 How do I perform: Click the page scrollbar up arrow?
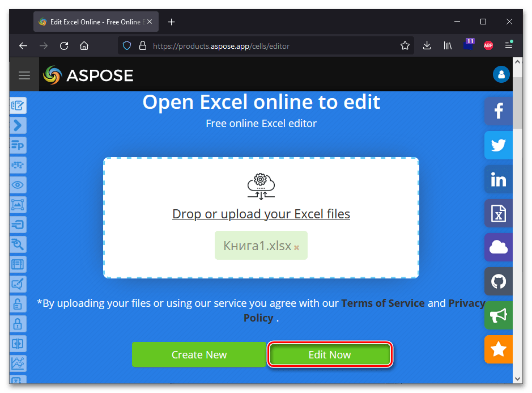[517, 62]
